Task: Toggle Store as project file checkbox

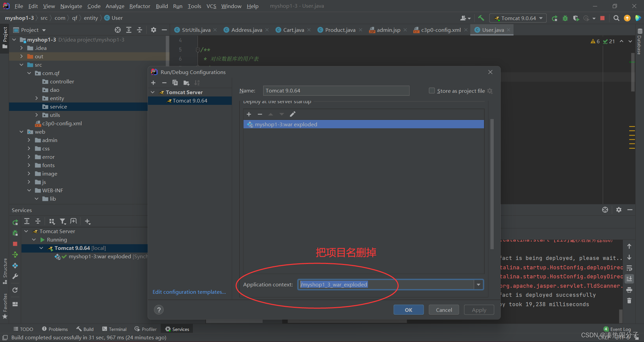Action: point(432,91)
